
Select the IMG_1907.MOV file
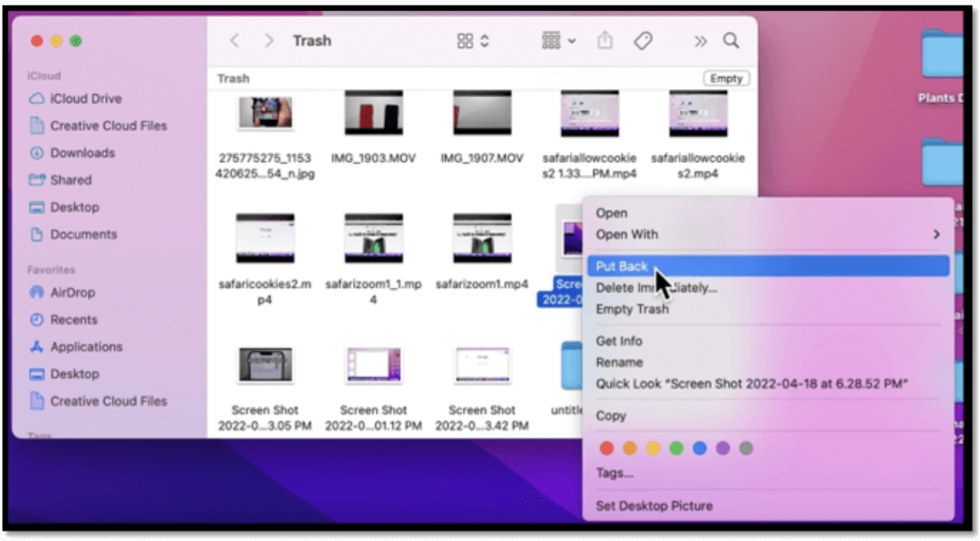point(482,128)
